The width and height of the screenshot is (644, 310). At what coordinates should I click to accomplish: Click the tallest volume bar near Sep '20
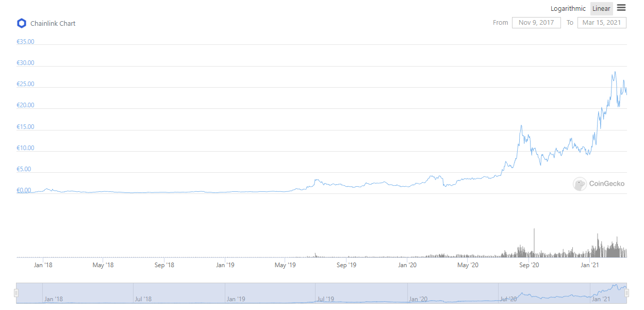pyautogui.click(x=534, y=242)
